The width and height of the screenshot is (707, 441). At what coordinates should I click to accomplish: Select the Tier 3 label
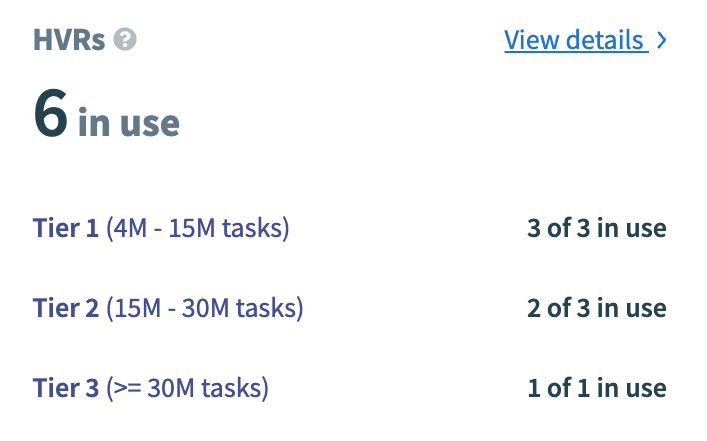click(x=67, y=387)
